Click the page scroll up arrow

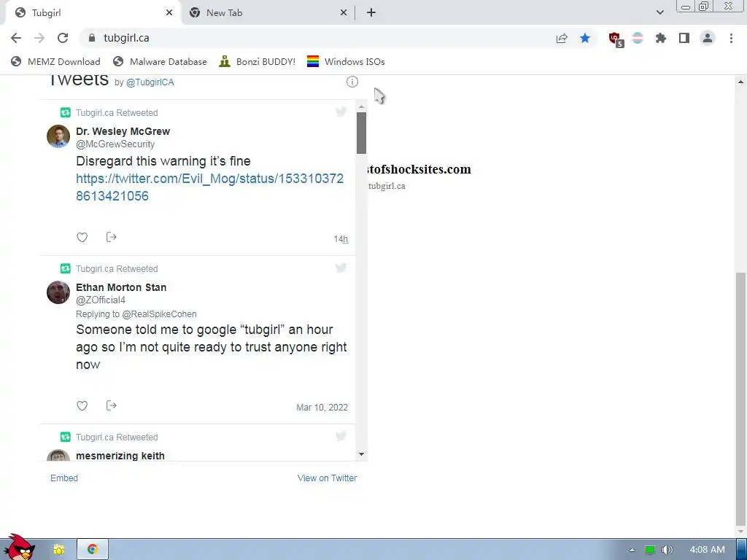[x=741, y=82]
